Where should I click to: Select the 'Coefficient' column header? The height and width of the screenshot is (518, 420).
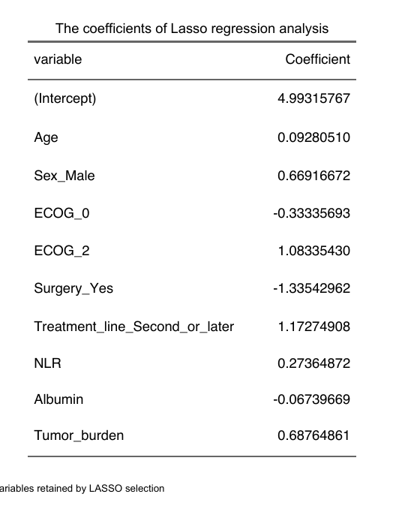tap(317, 59)
